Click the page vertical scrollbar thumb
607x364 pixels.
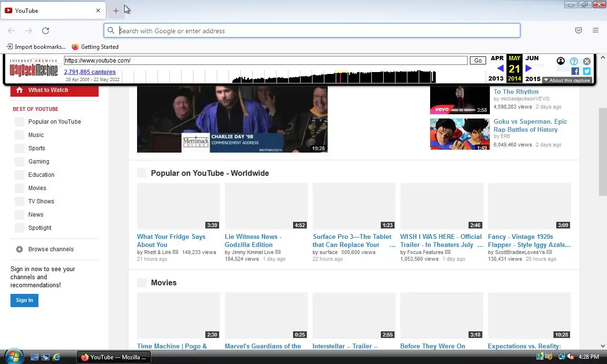coord(603,152)
